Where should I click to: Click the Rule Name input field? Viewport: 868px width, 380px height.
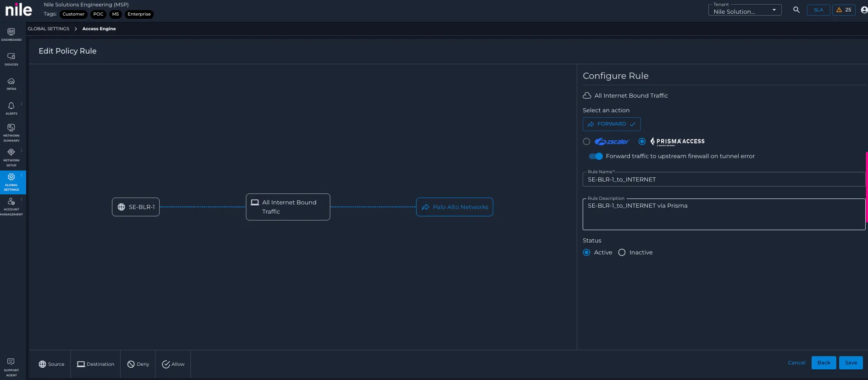tap(723, 180)
